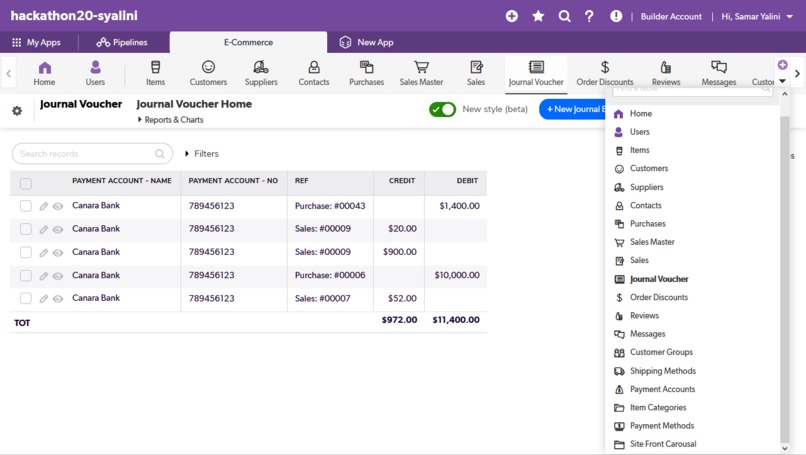
Task: Click the Search records field
Action: click(93, 154)
